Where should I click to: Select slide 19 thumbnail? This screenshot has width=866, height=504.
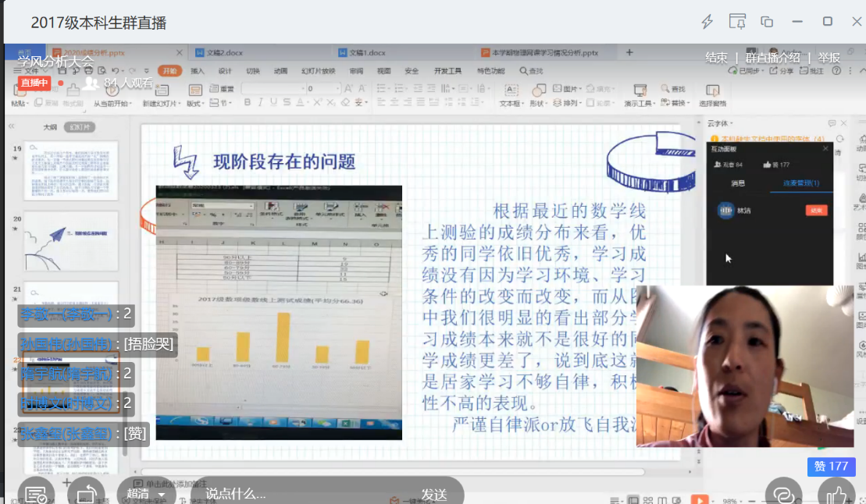pos(70,171)
